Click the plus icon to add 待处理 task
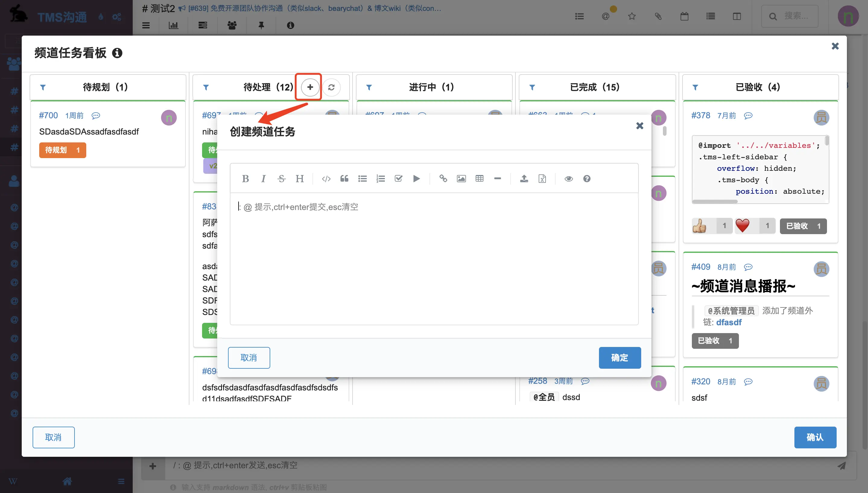868x493 pixels. (x=310, y=87)
